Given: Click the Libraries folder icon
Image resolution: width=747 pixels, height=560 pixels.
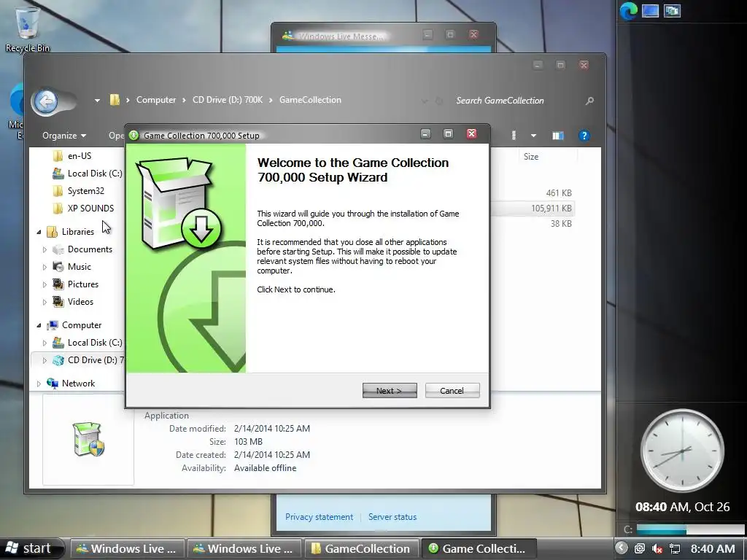Looking at the screenshot, I should 52,232.
